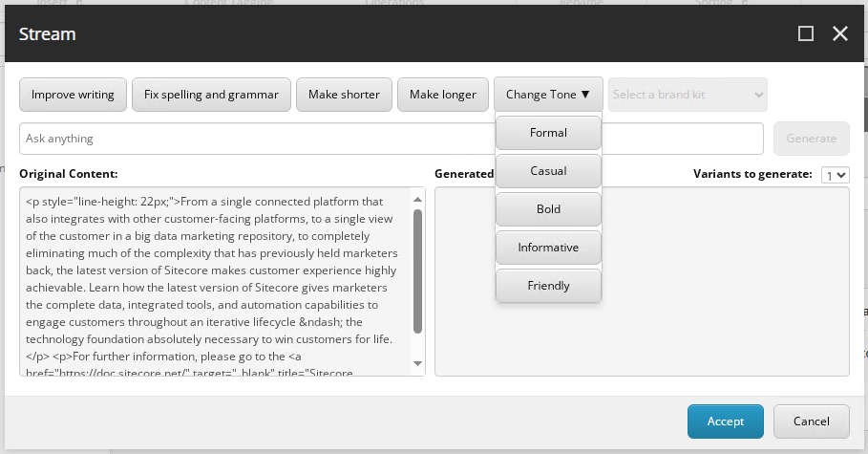Select Informative tone
This screenshot has height=454, width=868.
click(549, 248)
